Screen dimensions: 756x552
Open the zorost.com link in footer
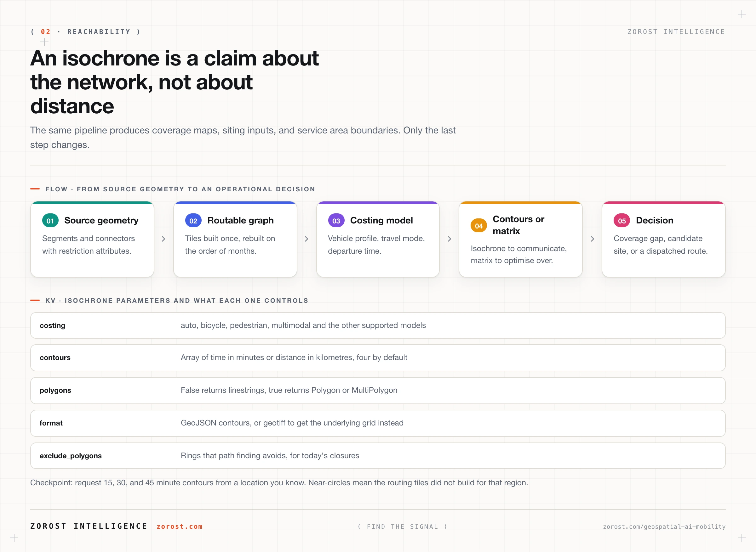click(180, 526)
